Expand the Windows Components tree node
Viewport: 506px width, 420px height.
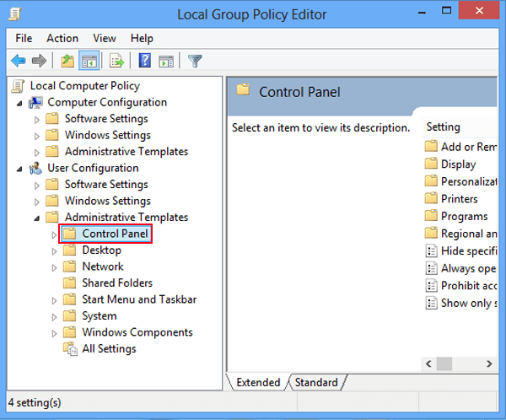tap(54, 333)
